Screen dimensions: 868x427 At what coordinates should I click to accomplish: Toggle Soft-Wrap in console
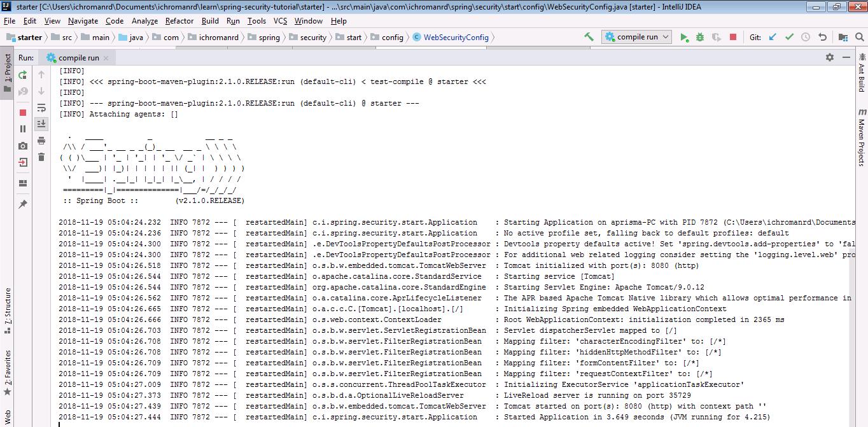41,108
